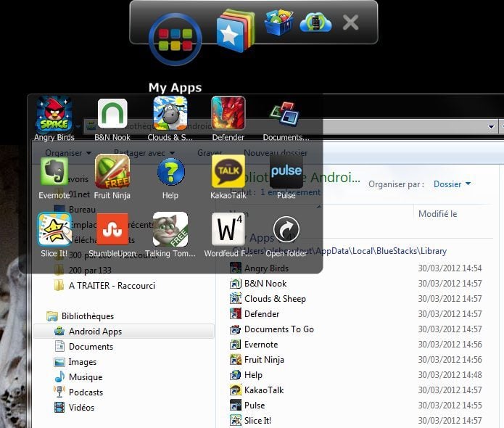This screenshot has width=504, height=428.
Task: Sort by the Modifié le column header
Action: 437,214
